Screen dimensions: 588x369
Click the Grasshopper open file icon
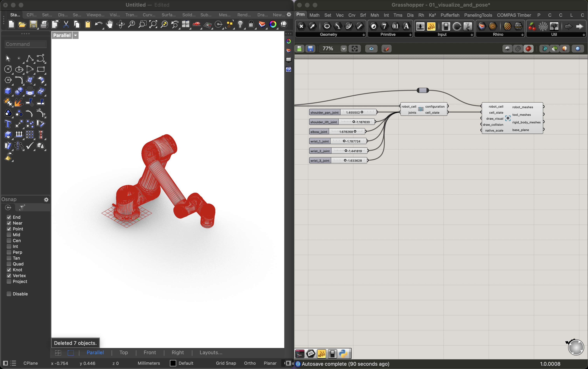pyautogui.click(x=299, y=49)
